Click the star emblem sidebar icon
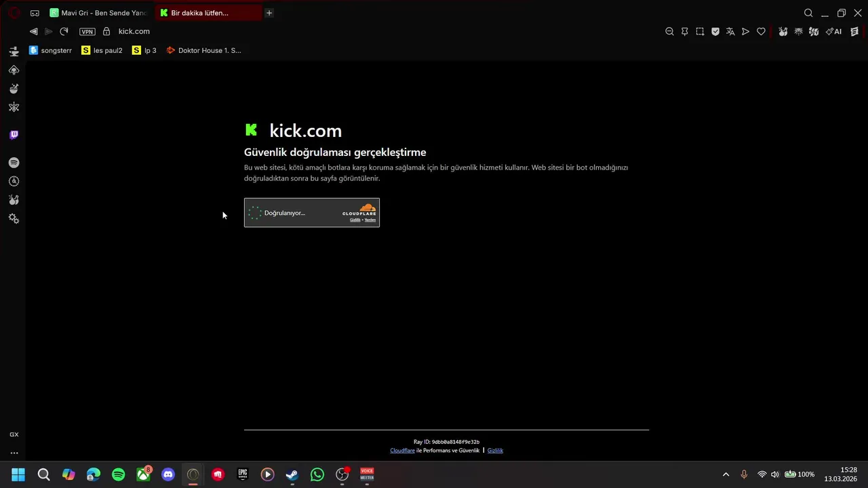This screenshot has height=488, width=868. 14,107
